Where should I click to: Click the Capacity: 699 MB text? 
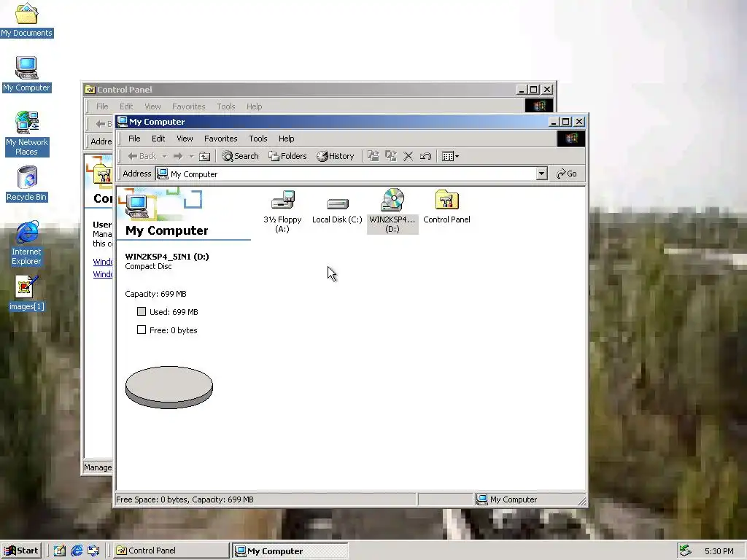[x=156, y=294]
